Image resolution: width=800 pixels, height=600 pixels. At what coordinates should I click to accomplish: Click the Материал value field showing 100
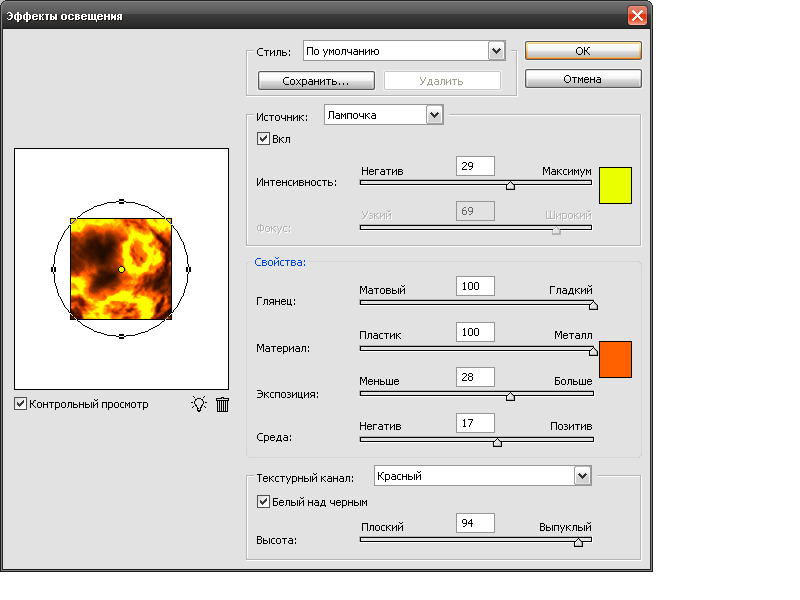476,332
